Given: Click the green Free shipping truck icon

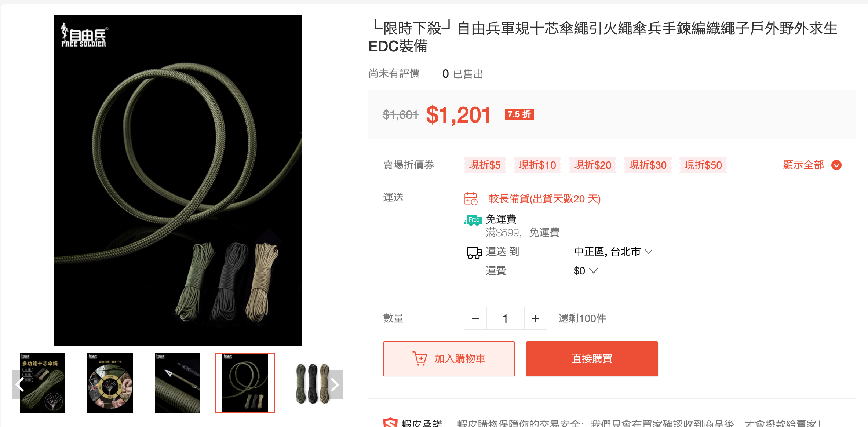Looking at the screenshot, I should 473,220.
